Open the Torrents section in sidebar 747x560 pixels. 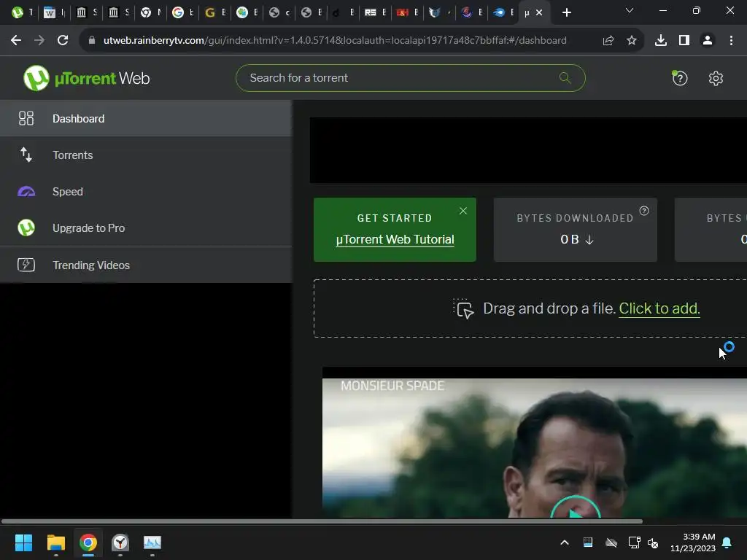[145, 155]
